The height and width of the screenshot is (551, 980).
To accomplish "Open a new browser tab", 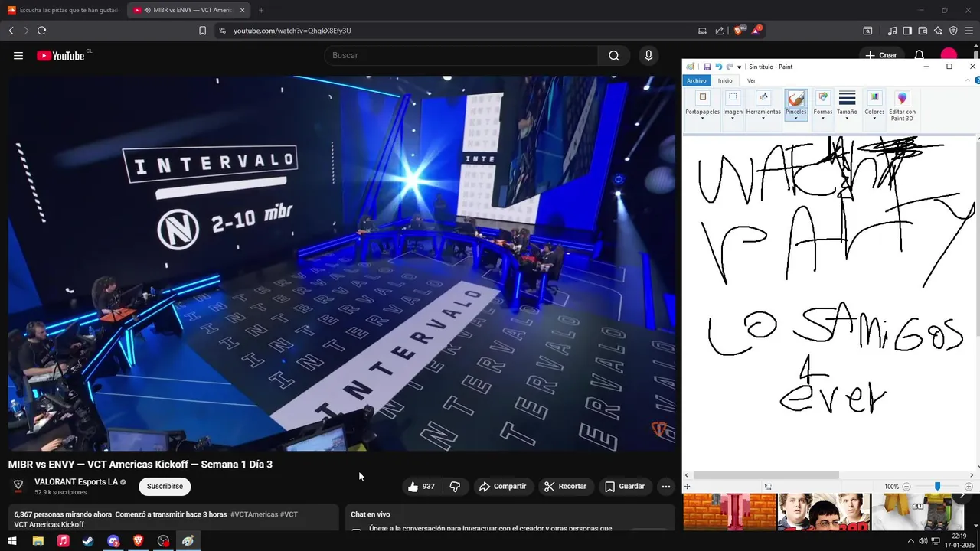I will (x=261, y=10).
